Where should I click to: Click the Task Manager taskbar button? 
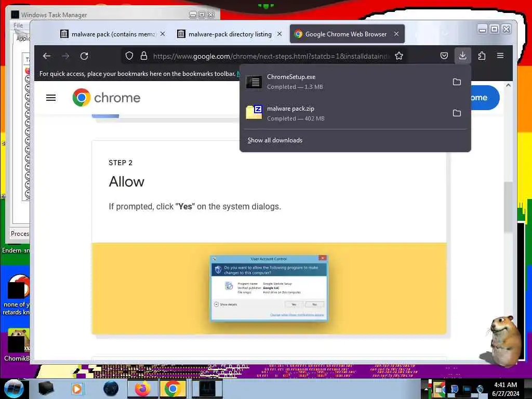click(x=207, y=389)
